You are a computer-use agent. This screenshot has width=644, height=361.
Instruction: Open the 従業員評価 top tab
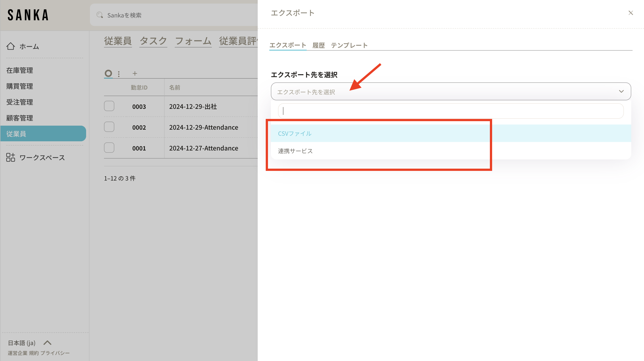(x=238, y=41)
